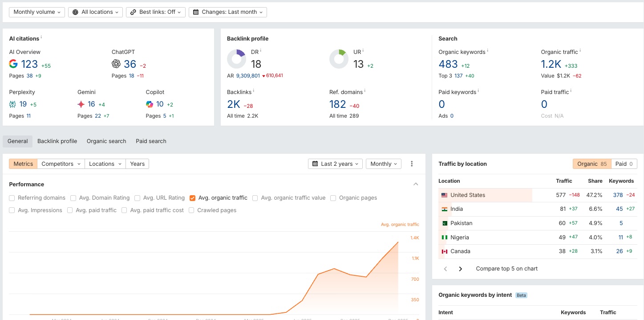Click the 483 organic keywords link

point(448,64)
